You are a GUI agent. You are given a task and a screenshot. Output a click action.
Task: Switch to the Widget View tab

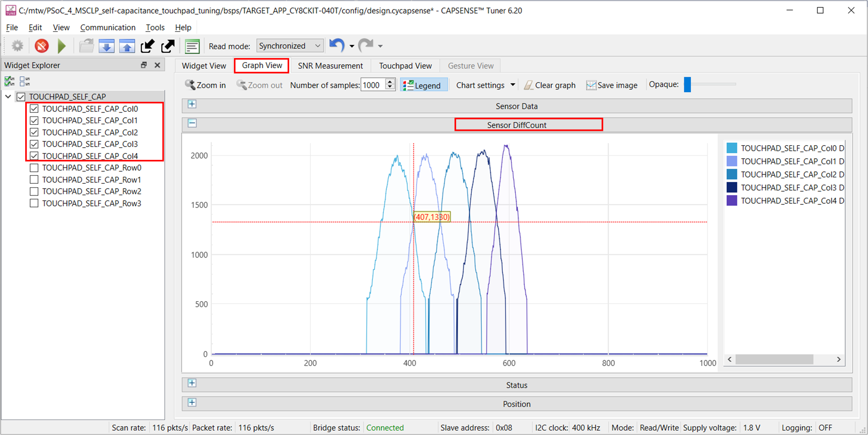coord(204,66)
